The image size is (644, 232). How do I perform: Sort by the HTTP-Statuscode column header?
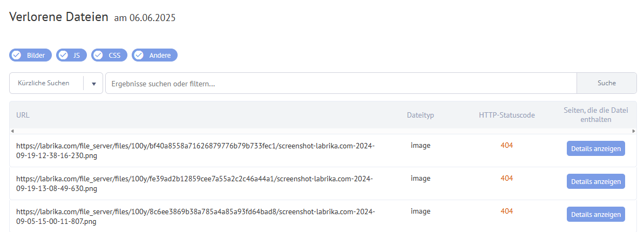point(507,115)
